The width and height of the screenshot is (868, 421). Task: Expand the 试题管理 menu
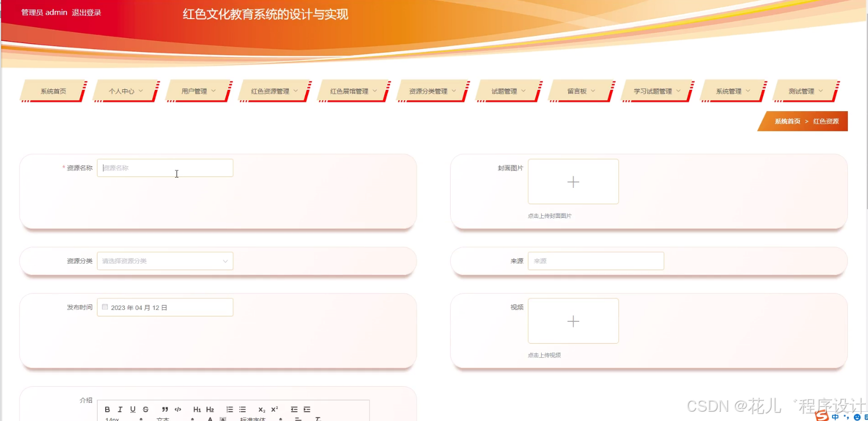click(508, 91)
